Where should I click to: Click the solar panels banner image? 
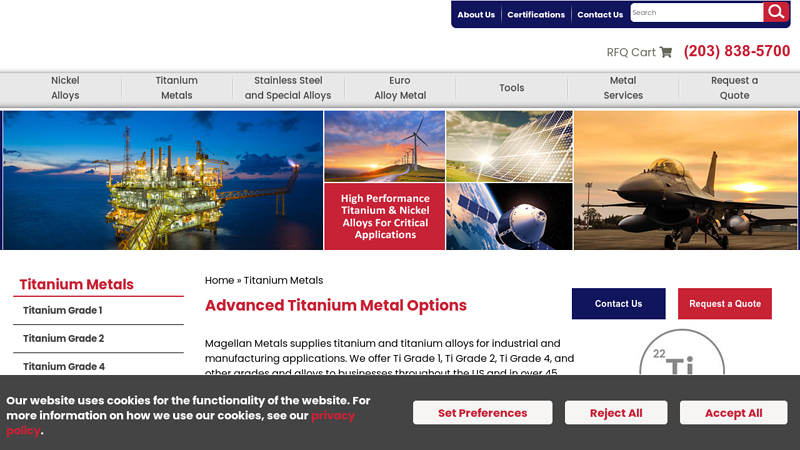click(x=509, y=146)
